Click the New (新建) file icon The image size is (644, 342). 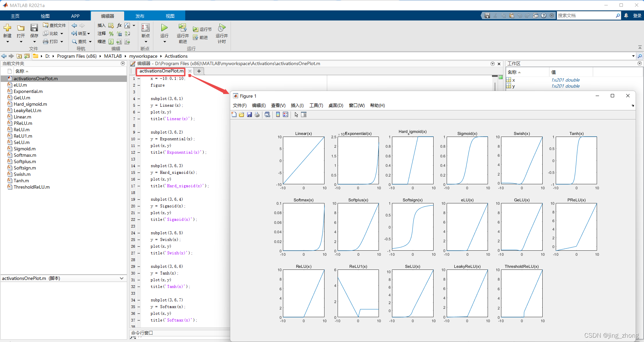[x=7, y=28]
